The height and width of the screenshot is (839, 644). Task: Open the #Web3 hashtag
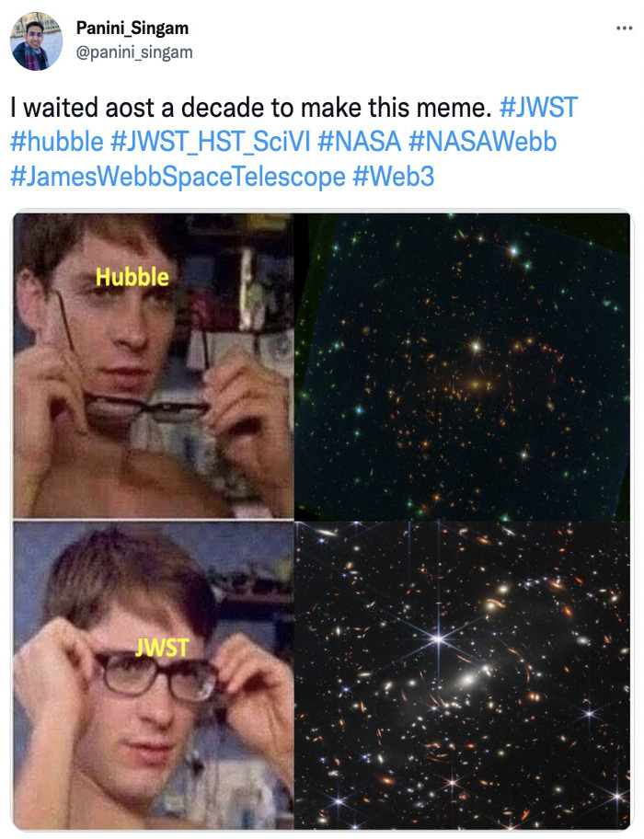tap(393, 177)
